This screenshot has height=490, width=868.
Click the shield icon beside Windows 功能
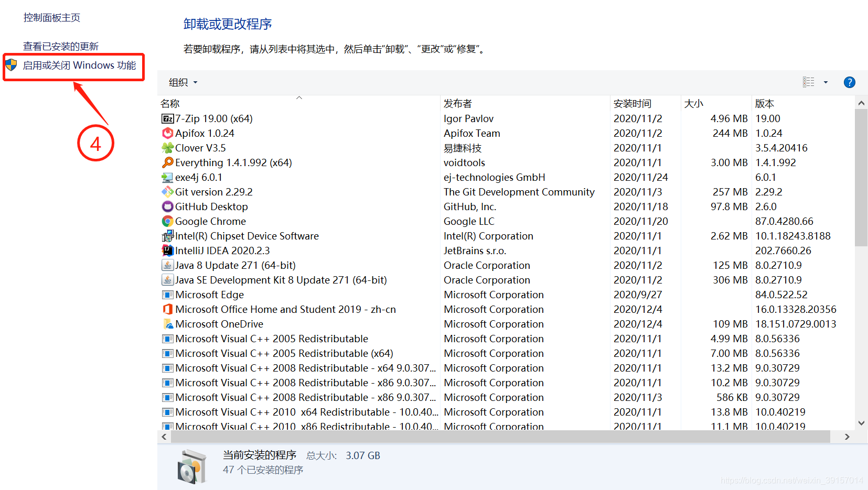point(11,65)
